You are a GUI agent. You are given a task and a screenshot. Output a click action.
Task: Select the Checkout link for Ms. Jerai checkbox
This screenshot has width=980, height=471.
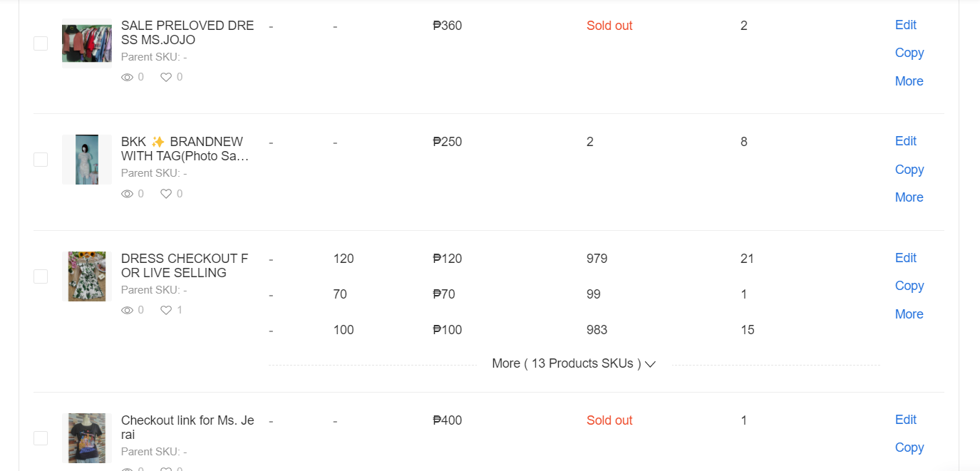41,438
